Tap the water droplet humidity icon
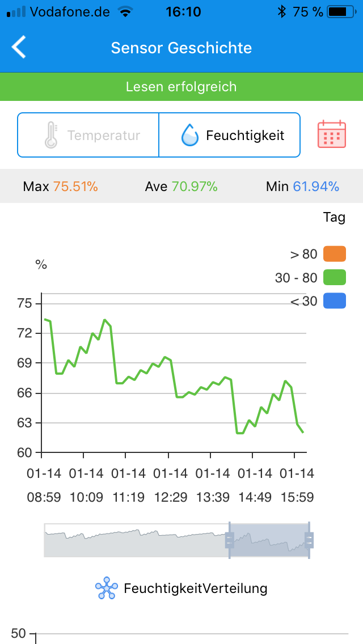The width and height of the screenshot is (363, 644). (x=189, y=135)
